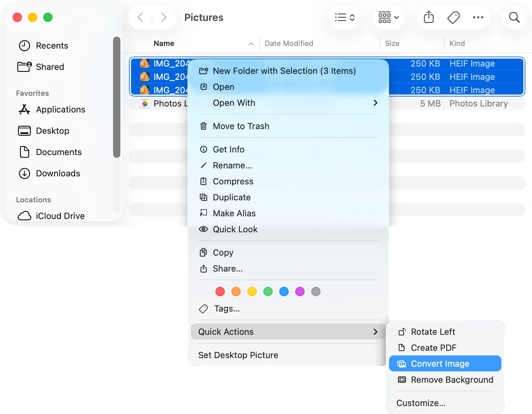Choose New Folder with Selection

pos(288,71)
